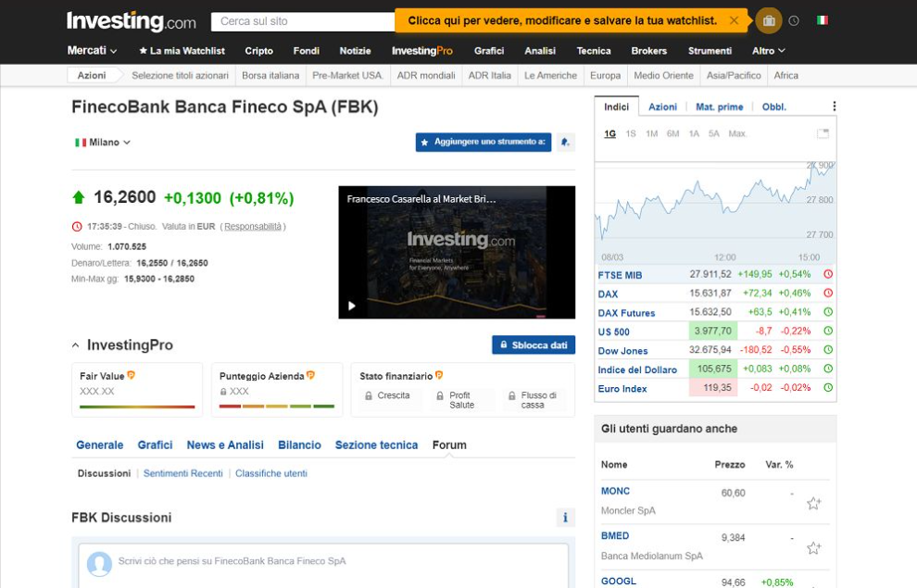Open the portfolio briefcase icon

pyautogui.click(x=769, y=21)
